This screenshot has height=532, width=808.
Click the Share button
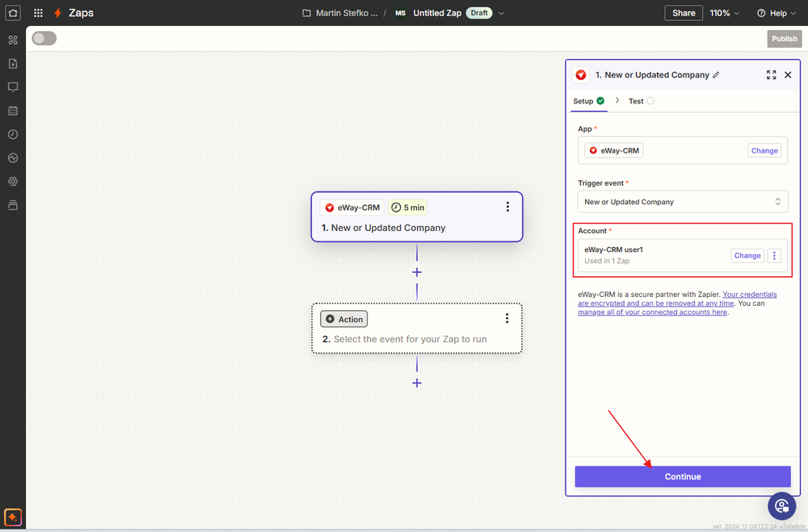684,13
